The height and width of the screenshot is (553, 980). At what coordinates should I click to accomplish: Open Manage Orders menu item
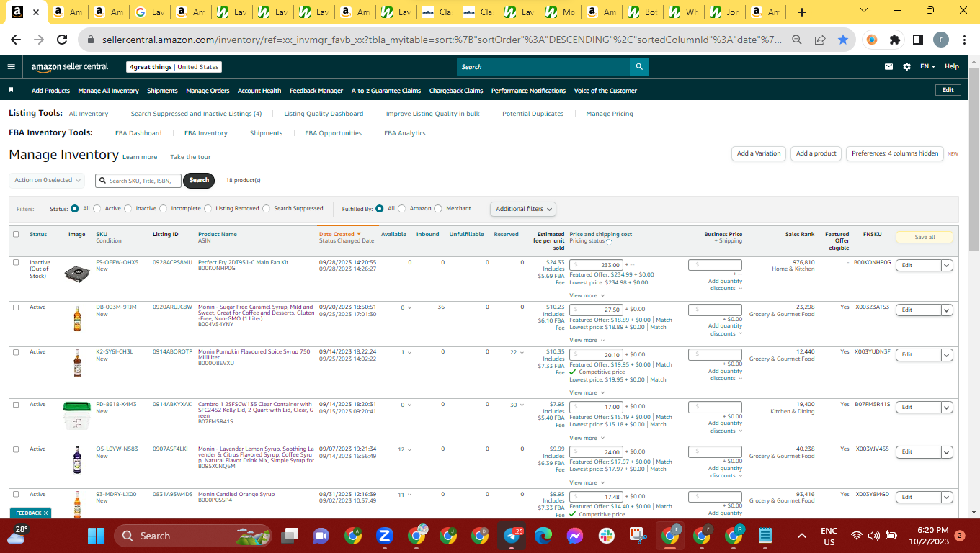click(x=208, y=91)
